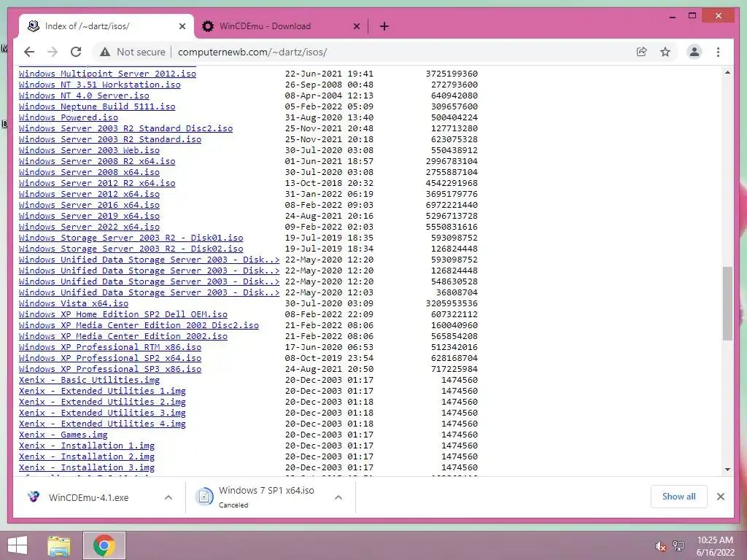Expand options for Windows 7 SP1 x64.iso download

338,497
